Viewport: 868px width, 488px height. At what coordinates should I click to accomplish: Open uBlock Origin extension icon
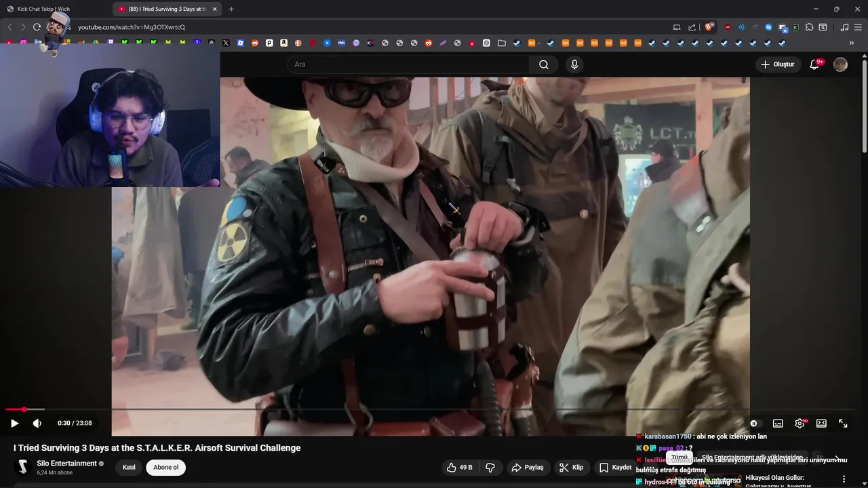tap(728, 27)
